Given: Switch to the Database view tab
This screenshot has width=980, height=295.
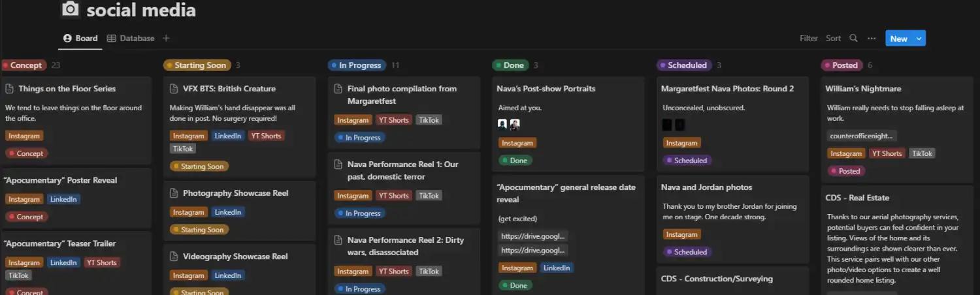Looking at the screenshot, I should [131, 39].
